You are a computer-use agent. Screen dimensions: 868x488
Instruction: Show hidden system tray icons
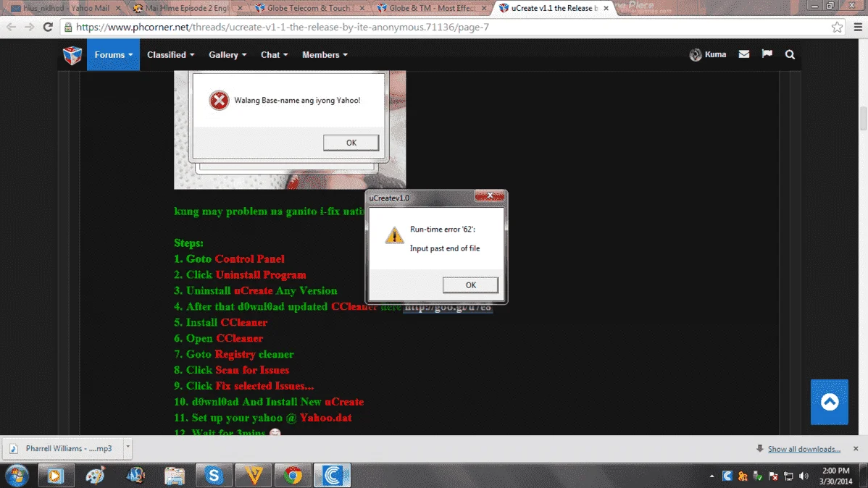pyautogui.click(x=711, y=476)
